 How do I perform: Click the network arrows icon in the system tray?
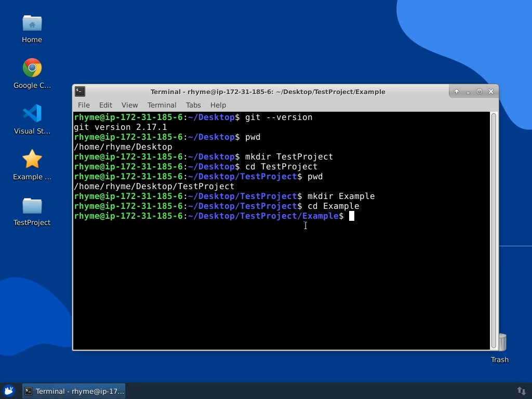click(522, 391)
